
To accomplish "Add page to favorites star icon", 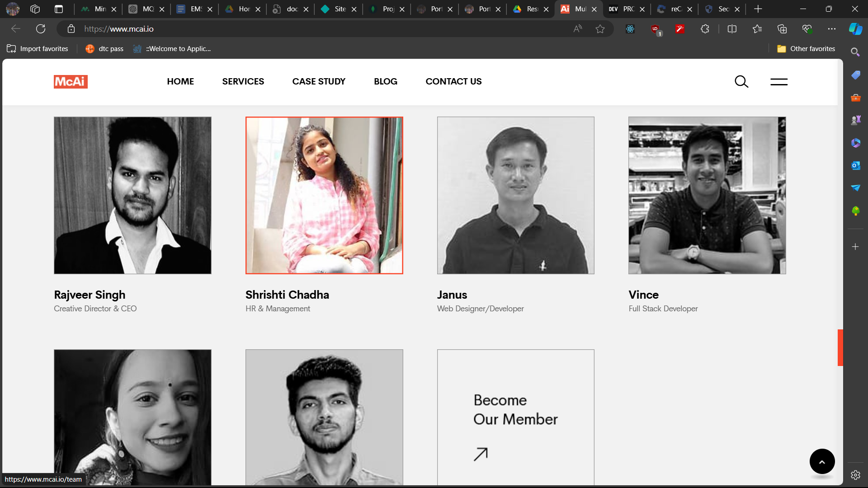I will pos(600,29).
